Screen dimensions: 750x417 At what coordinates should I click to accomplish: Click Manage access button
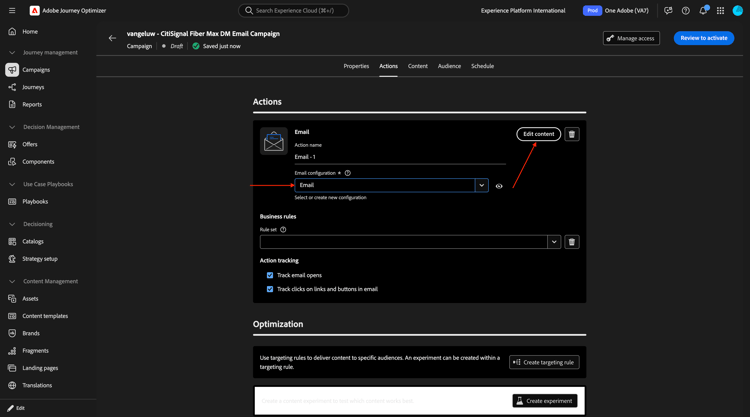[631, 38]
